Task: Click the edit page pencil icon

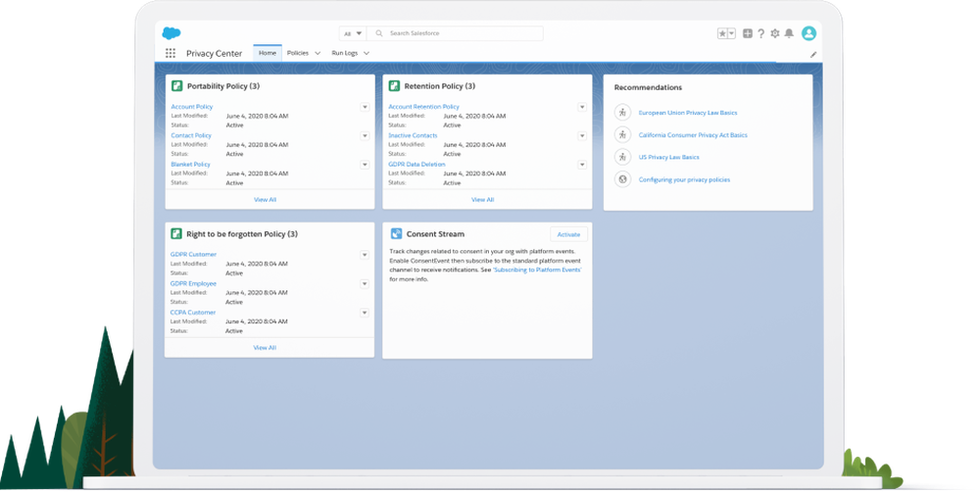Action: coord(813,54)
